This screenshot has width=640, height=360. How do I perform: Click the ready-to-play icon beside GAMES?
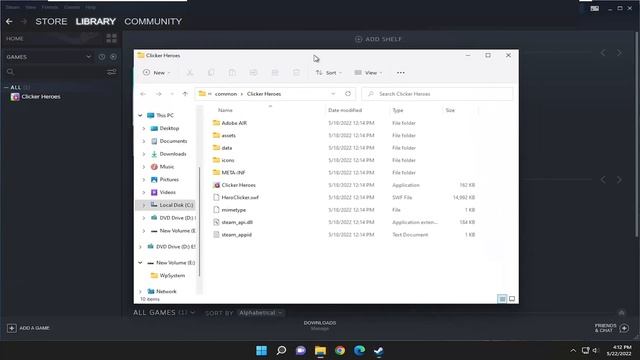[113, 57]
